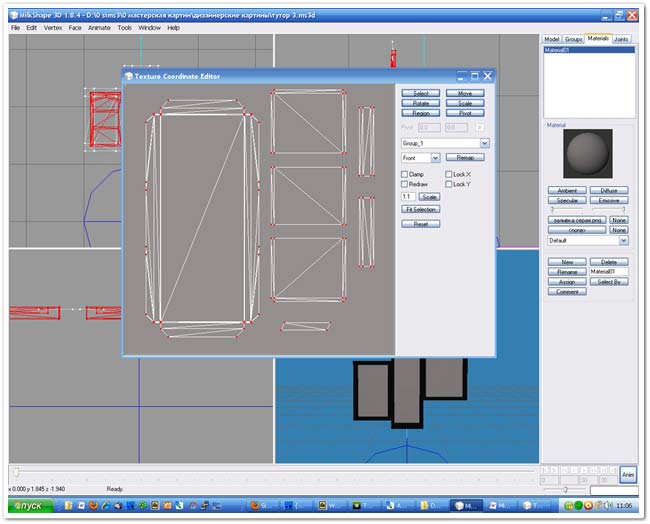Tick the Lock Y checkbox
This screenshot has height=524, width=650.
[x=449, y=184]
